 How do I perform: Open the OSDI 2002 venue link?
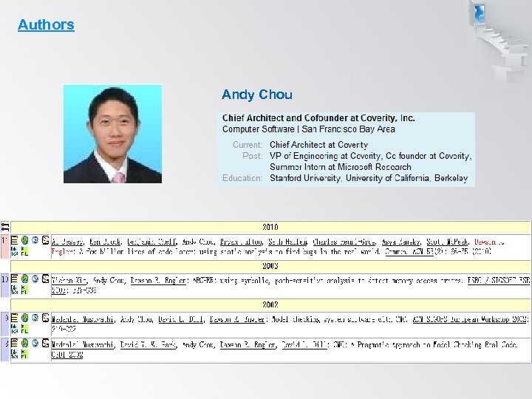[67, 355]
